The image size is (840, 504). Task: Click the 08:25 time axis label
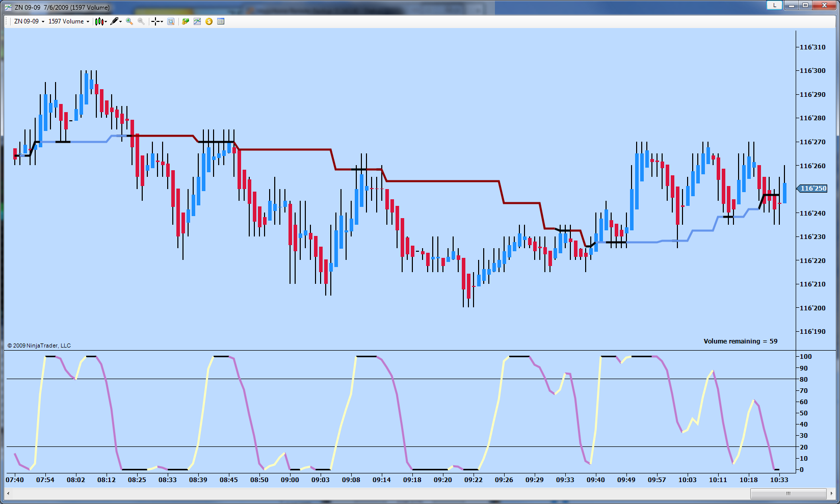coord(137,480)
